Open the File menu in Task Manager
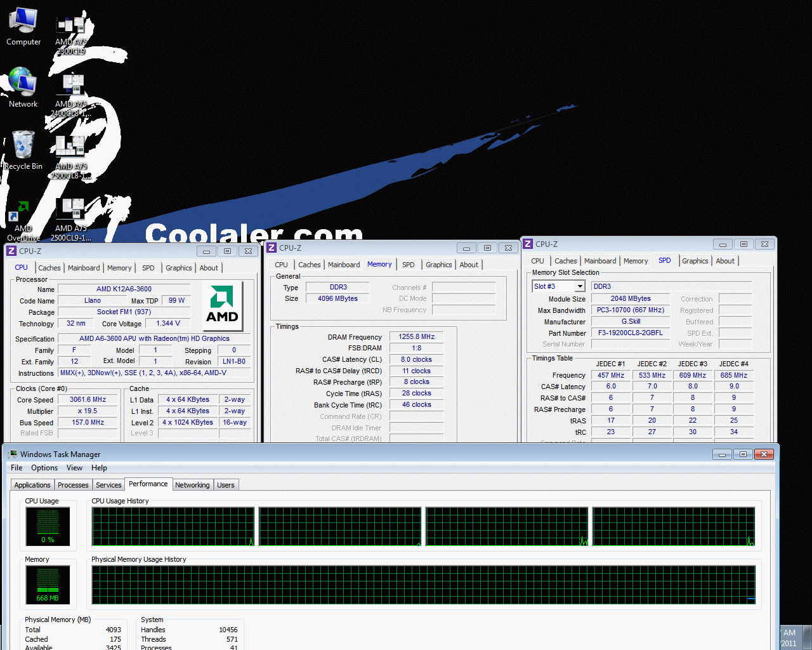The image size is (812, 650). [x=16, y=468]
